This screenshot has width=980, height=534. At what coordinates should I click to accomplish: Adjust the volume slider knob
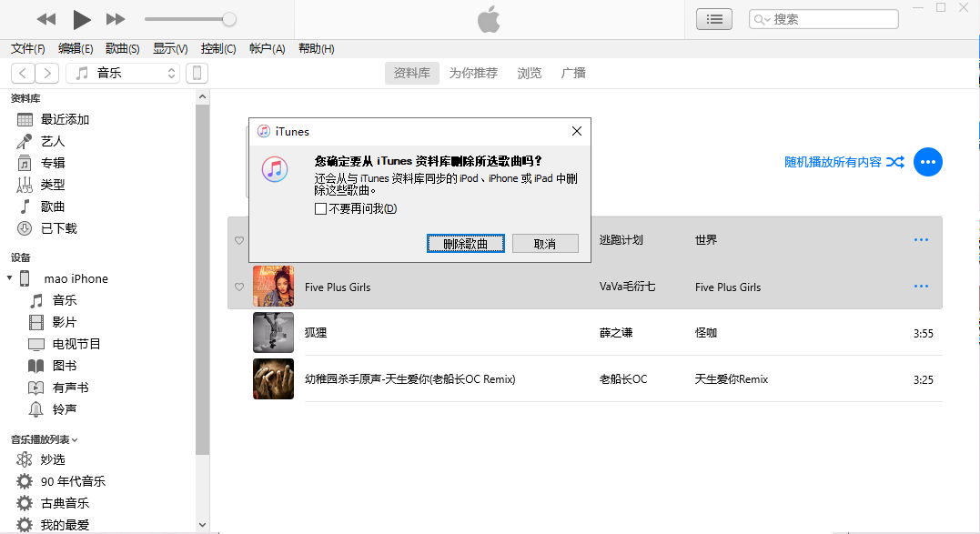(229, 19)
